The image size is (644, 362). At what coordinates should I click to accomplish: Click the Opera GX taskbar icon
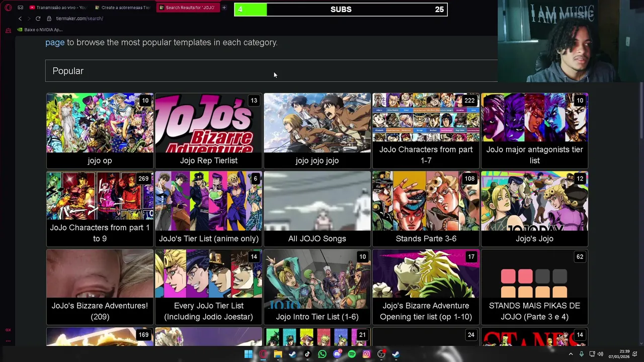point(263,354)
